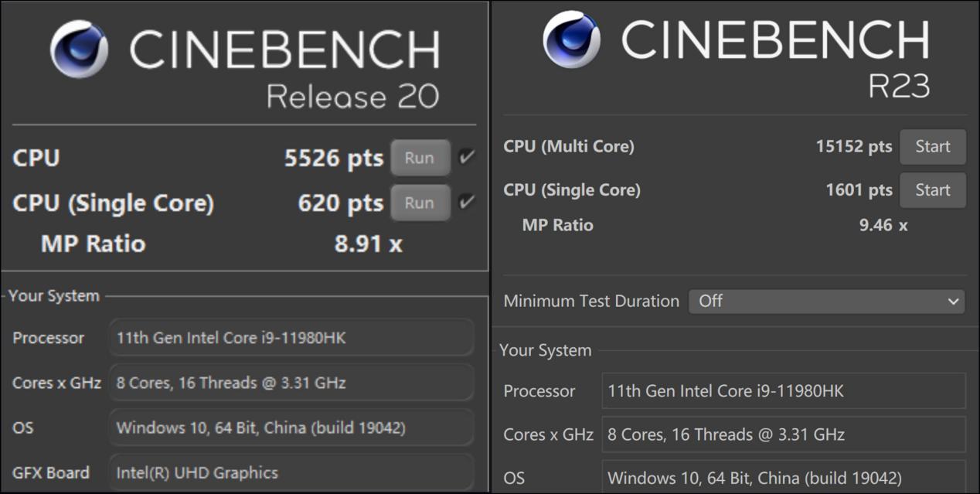Click the Release 20 Cores x GHz field
The width and height of the screenshot is (980, 494).
(291, 383)
